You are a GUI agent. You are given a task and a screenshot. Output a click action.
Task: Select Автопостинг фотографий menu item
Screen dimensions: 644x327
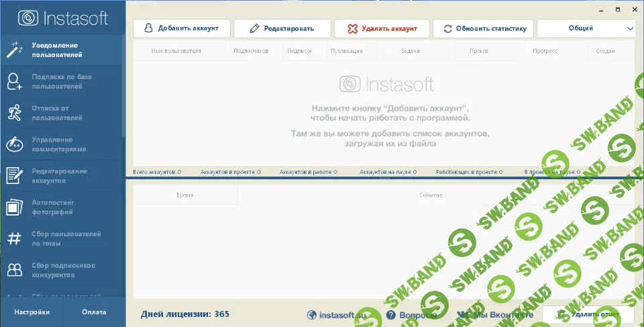click(x=62, y=207)
